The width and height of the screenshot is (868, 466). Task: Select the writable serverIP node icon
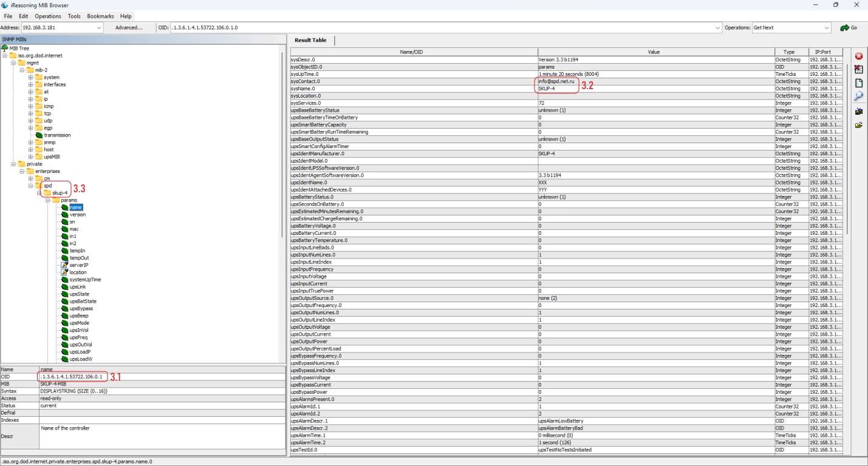(x=64, y=265)
